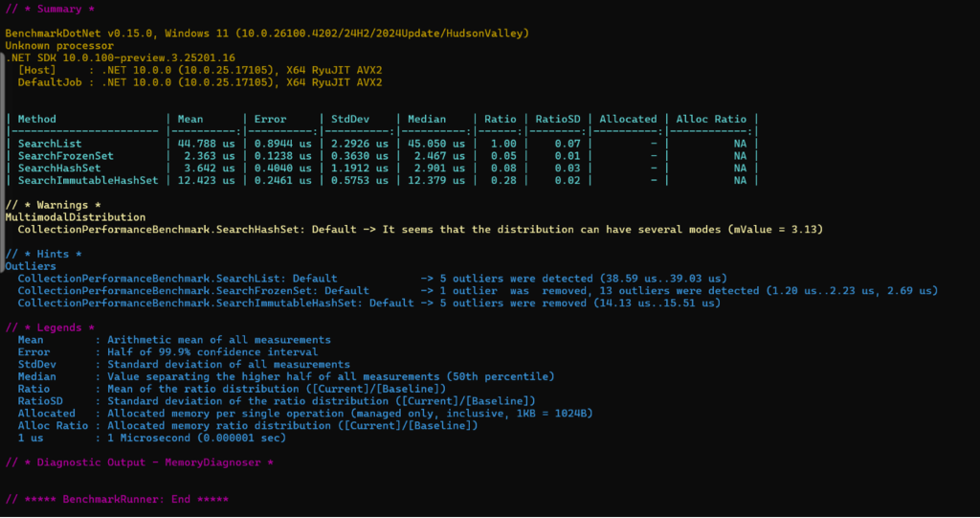Click the SearchImmutableHashSet outliers hint line

click(369, 303)
